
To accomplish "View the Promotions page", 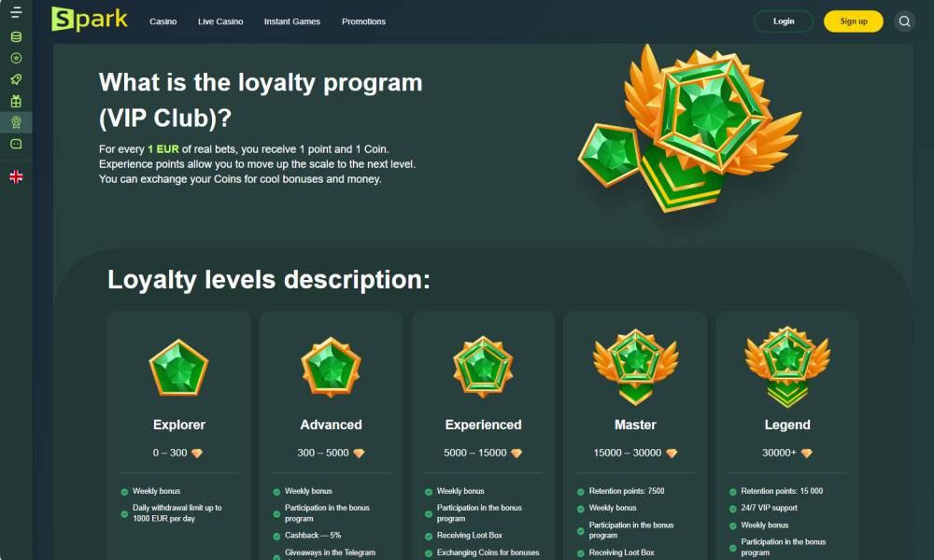I will pyautogui.click(x=363, y=21).
